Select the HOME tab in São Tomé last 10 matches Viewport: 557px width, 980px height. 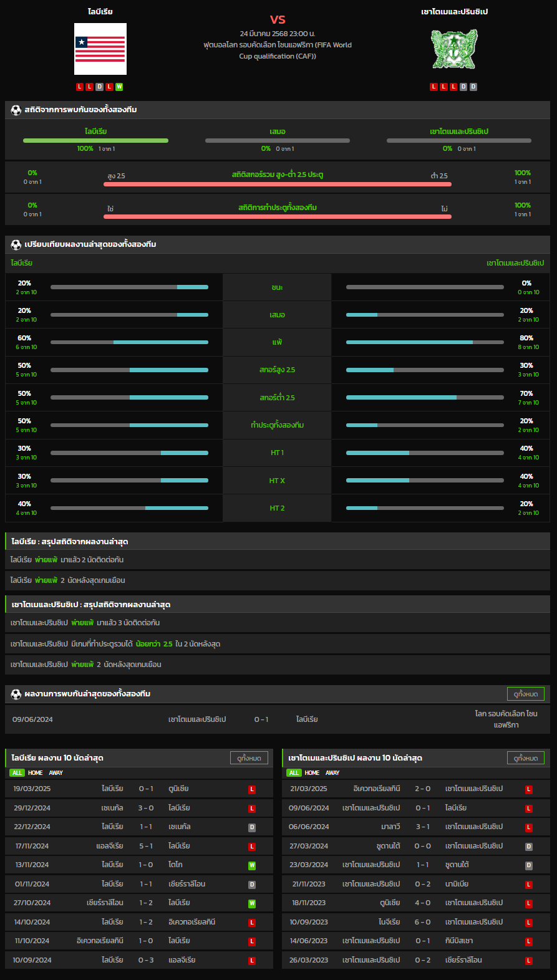coord(312,773)
